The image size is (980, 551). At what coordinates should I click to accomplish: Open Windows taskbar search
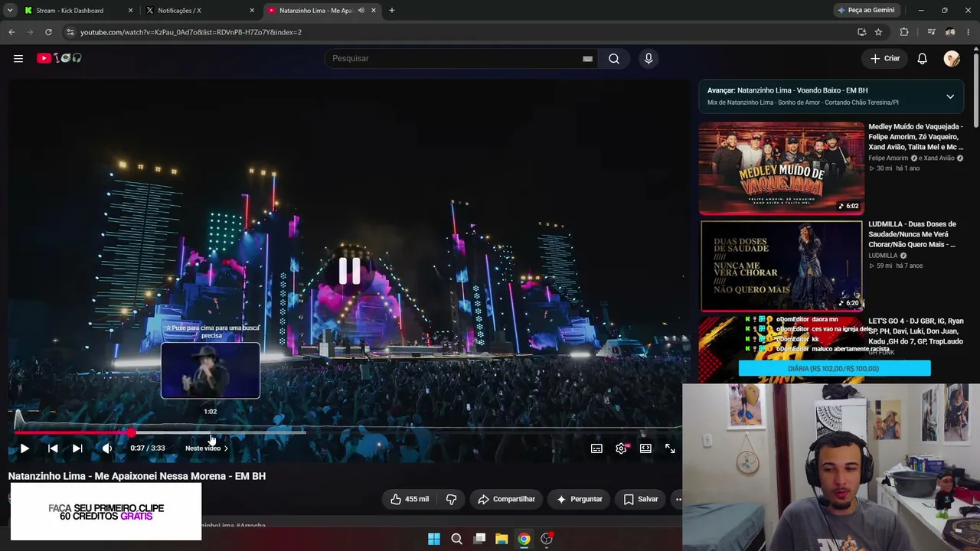(x=456, y=539)
